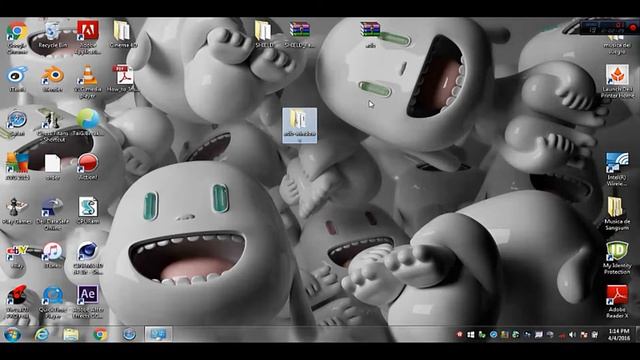Viewport: 640px width, 360px height.
Task: Open the Recycle Bin
Action: 52,35
